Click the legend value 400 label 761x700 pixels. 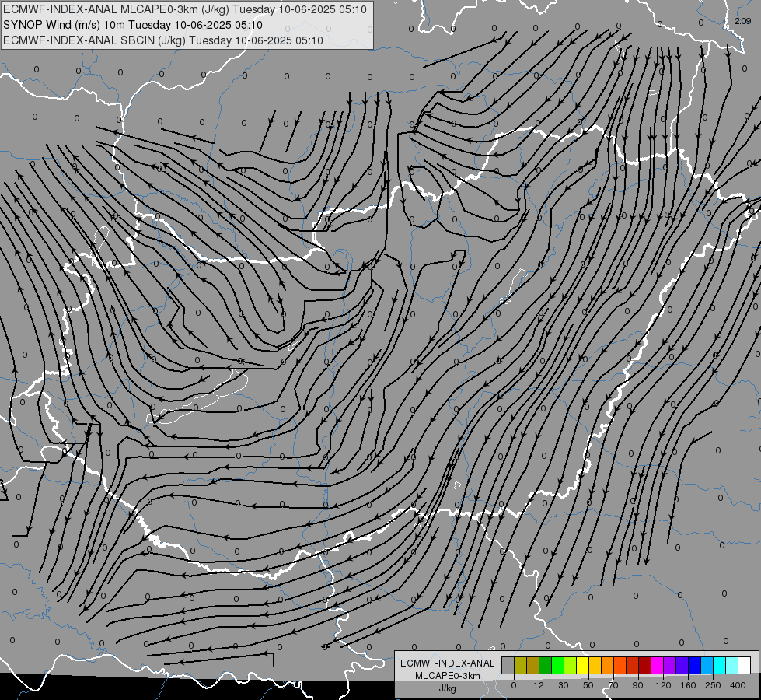coord(738,685)
